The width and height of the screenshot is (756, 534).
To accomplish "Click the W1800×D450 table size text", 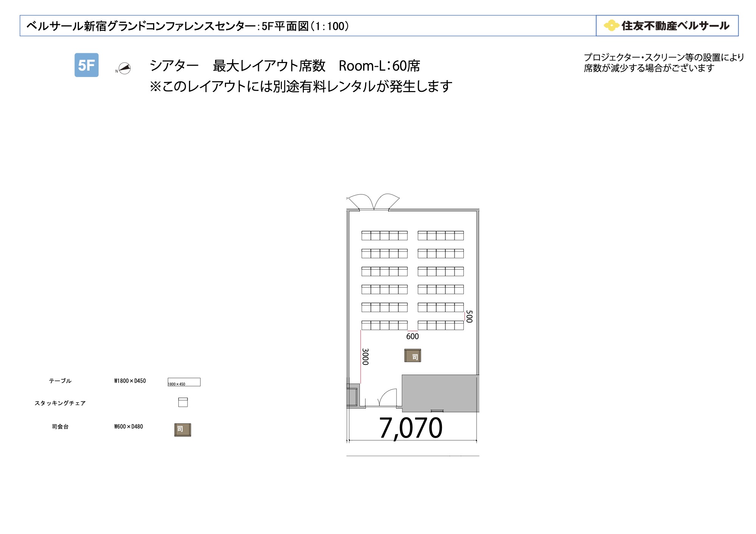I will [130, 381].
